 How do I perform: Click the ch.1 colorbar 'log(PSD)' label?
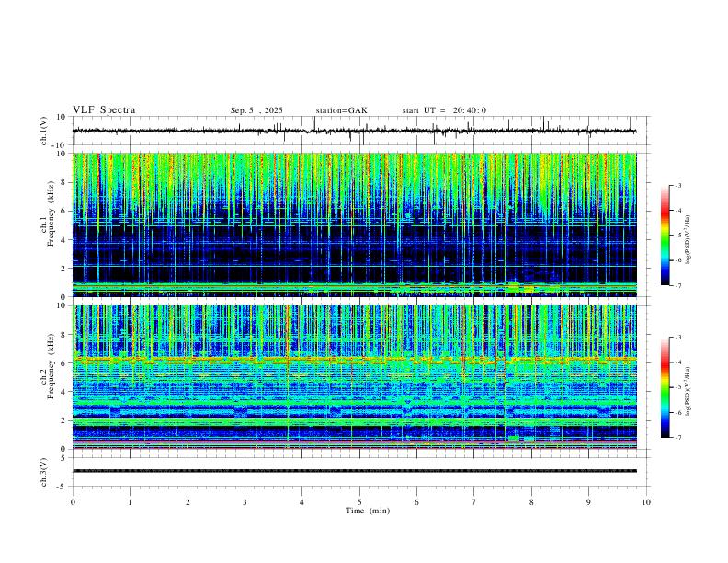(x=688, y=240)
